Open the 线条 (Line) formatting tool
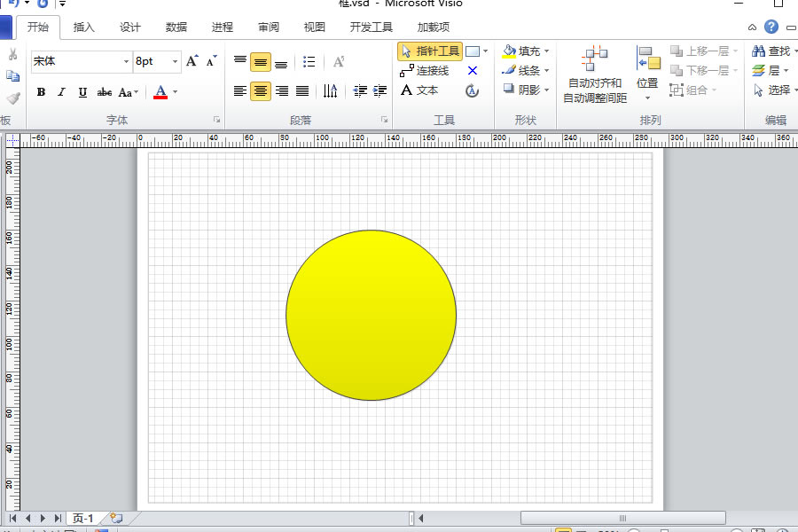 [x=521, y=70]
